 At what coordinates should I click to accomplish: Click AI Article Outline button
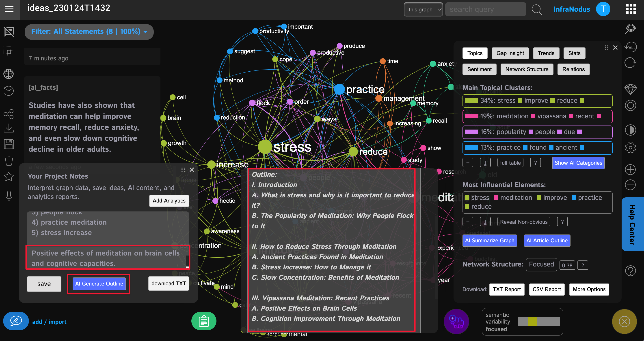click(547, 240)
